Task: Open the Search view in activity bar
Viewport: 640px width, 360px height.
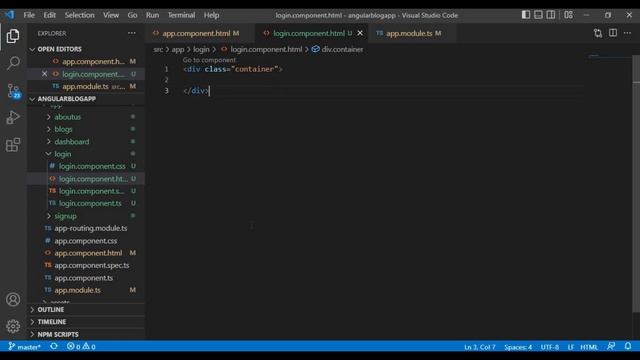Action: 13,63
